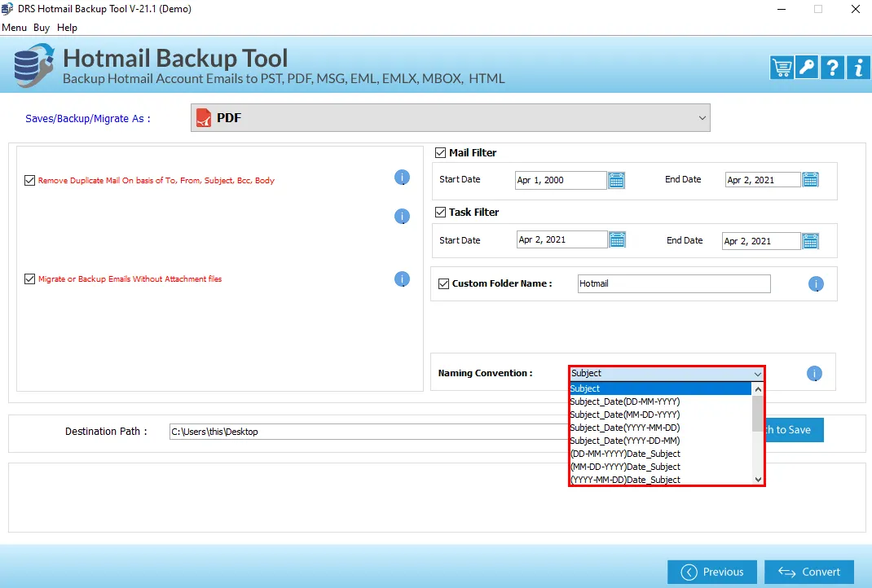The width and height of the screenshot is (872, 588).
Task: Click the Custom Folder Name text field
Action: tap(674, 283)
